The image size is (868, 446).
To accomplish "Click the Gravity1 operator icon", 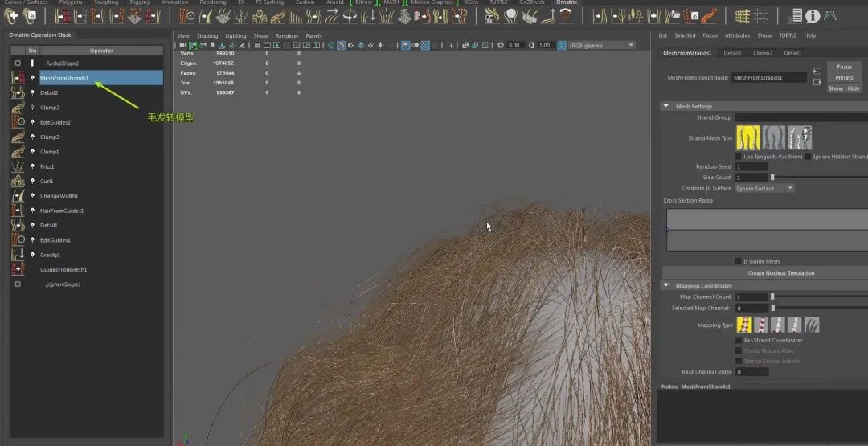I will point(18,255).
